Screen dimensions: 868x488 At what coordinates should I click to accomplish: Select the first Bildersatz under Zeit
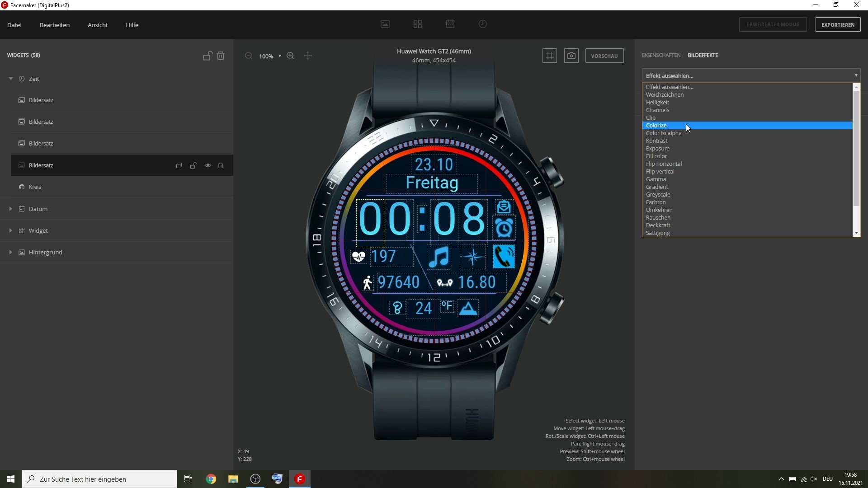click(122, 100)
